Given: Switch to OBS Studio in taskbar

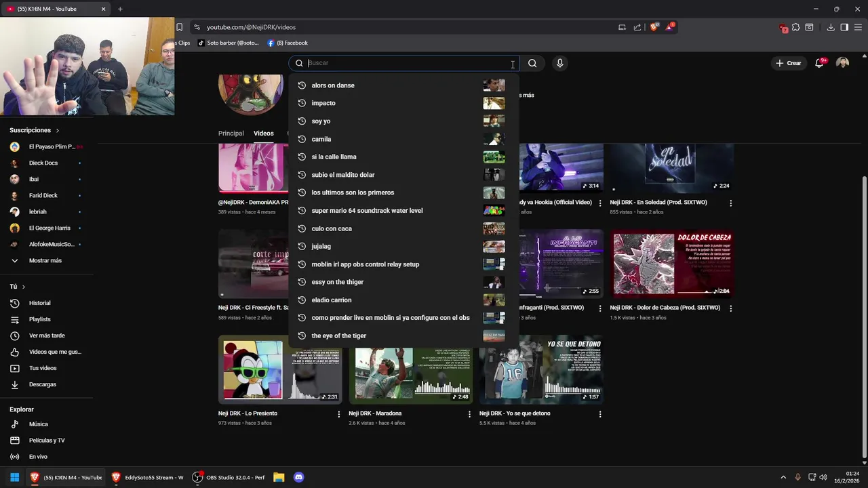Looking at the screenshot, I should coord(229,477).
